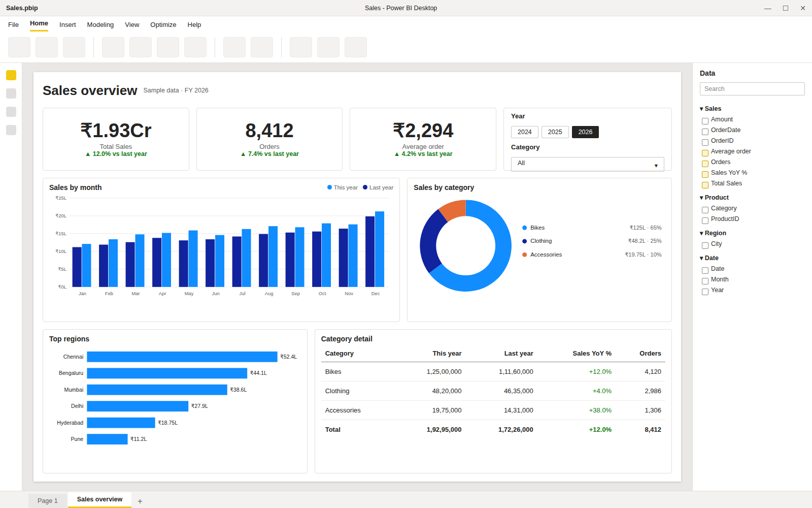Switch to the Modeling ribbon tab
This screenshot has height=508, width=812.
pyautogui.click(x=100, y=25)
